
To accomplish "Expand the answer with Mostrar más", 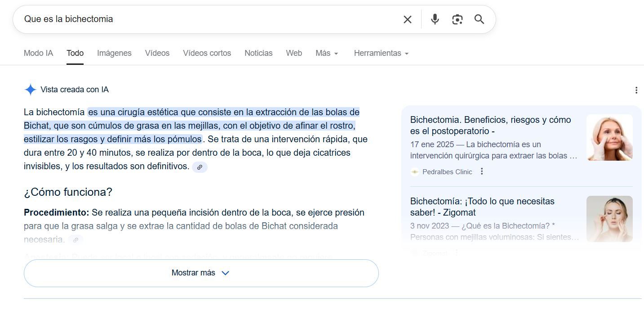I will pyautogui.click(x=201, y=273).
